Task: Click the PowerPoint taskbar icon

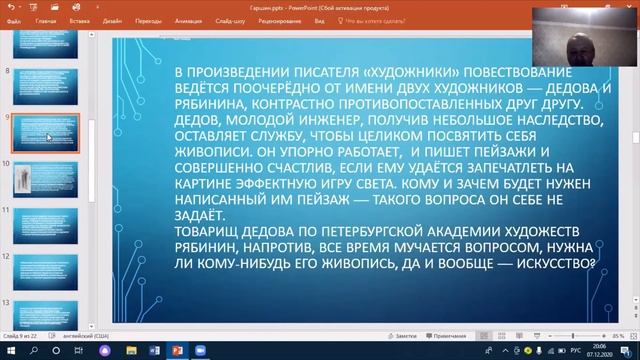Action: point(177,351)
